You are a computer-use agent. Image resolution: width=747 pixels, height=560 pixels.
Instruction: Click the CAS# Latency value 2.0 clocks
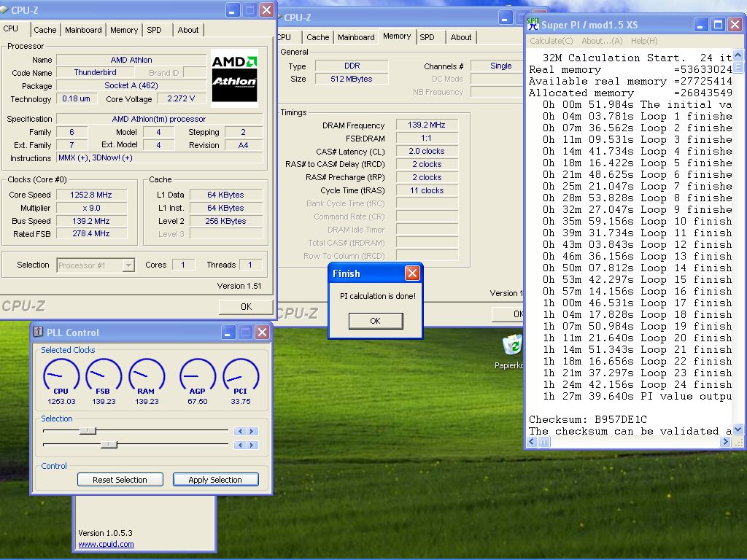point(426,151)
